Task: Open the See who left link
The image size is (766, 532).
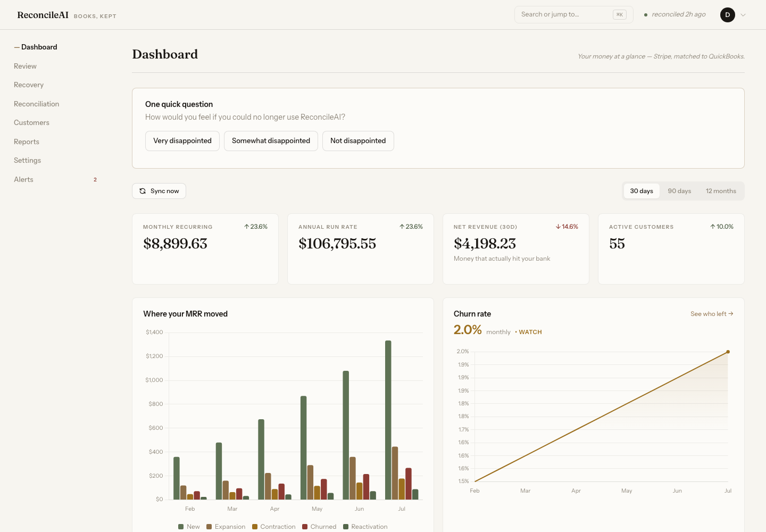Action: coord(712,314)
